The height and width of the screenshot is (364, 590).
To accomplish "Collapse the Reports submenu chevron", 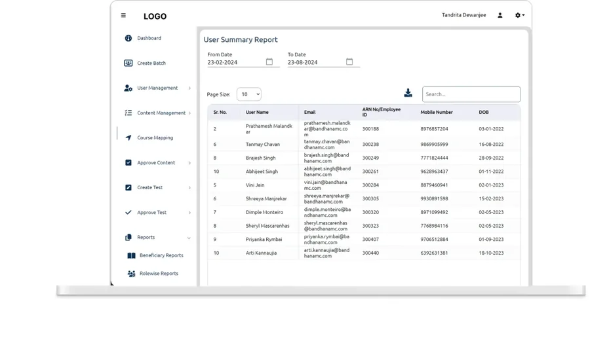I will (x=189, y=238).
